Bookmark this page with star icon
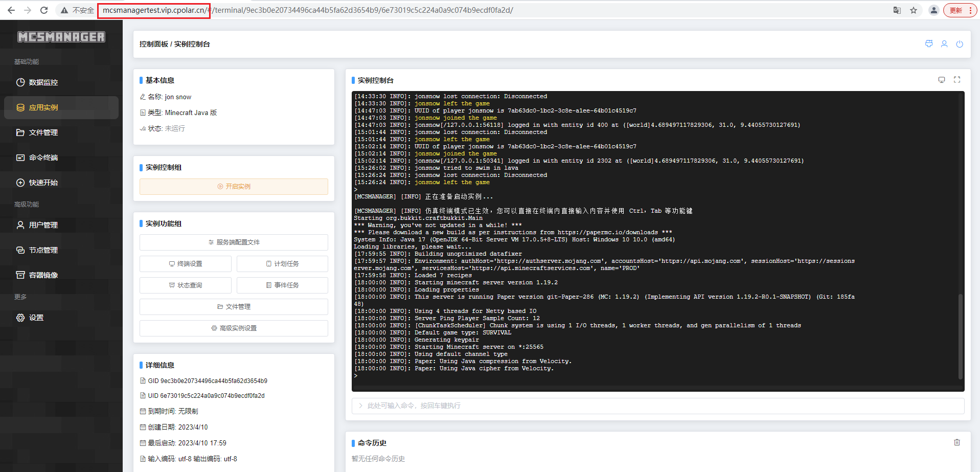This screenshot has height=472, width=980. pyautogui.click(x=914, y=10)
